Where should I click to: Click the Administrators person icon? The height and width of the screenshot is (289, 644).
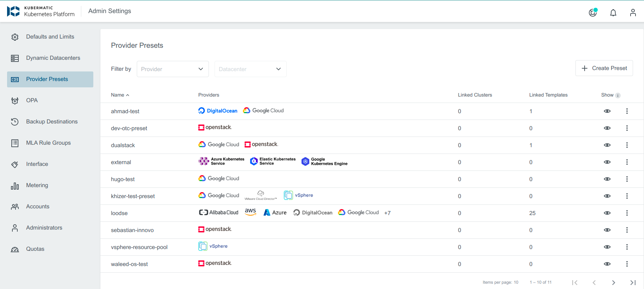[15, 228]
